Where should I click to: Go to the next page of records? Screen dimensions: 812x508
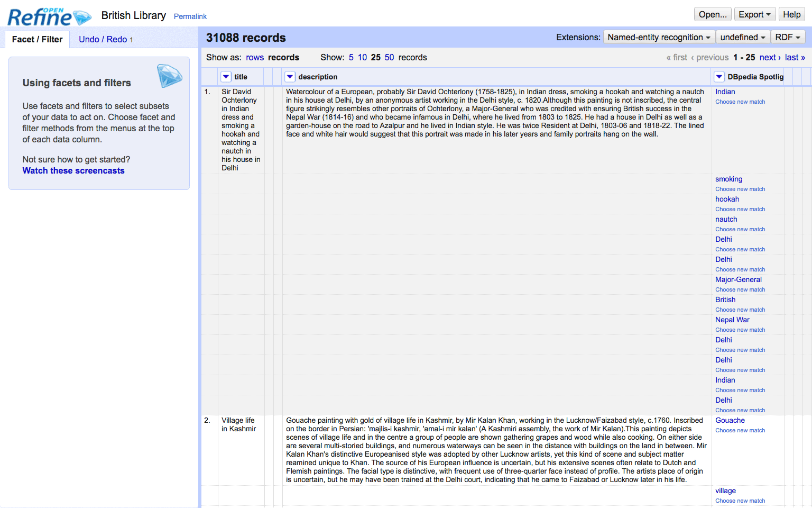point(770,57)
